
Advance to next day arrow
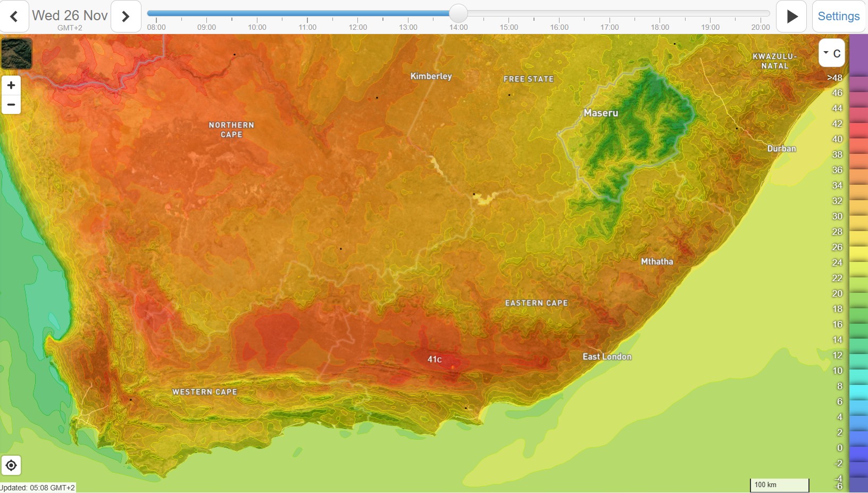[126, 17]
